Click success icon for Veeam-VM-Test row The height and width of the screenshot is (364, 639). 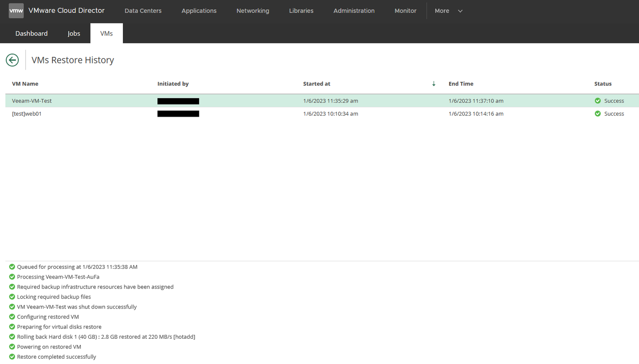[598, 101]
